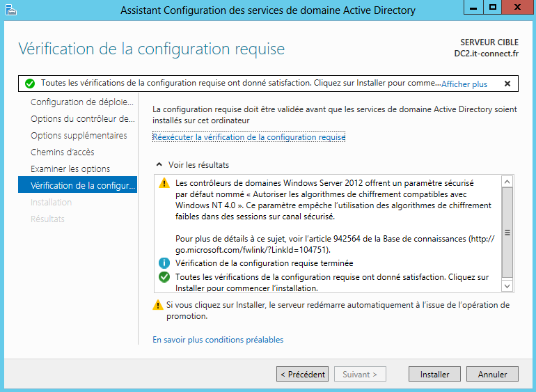Click 'Annuler' to cancel the wizard
The image size is (536, 392).
(x=492, y=375)
